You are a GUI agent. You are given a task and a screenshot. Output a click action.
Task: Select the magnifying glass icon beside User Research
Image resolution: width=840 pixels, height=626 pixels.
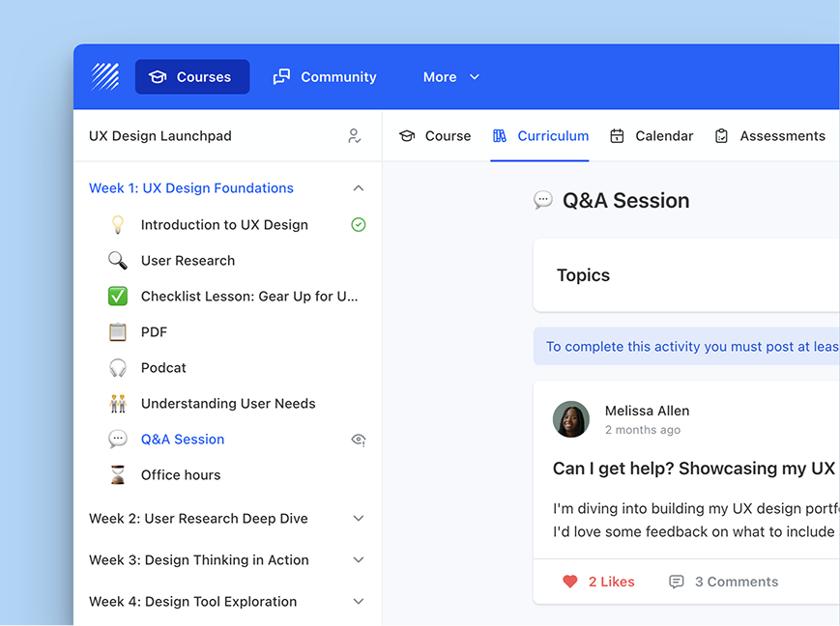click(117, 260)
